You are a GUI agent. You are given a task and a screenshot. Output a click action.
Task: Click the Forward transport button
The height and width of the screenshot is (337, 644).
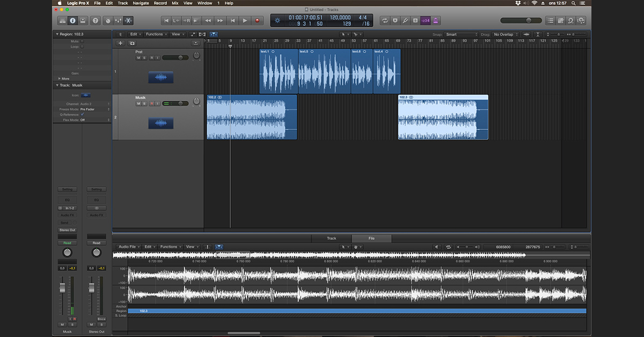(x=219, y=20)
